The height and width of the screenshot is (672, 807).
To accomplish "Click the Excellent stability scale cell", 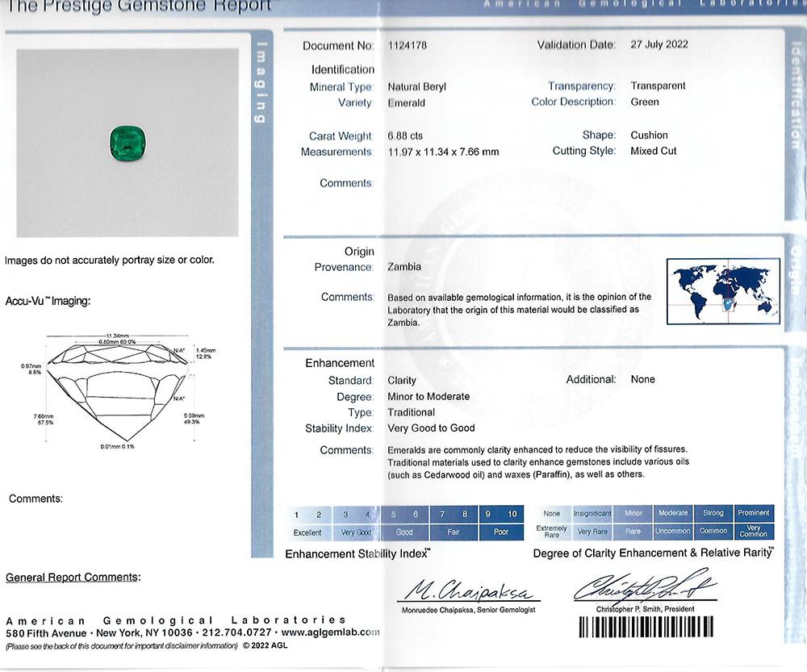I will coord(307,532).
